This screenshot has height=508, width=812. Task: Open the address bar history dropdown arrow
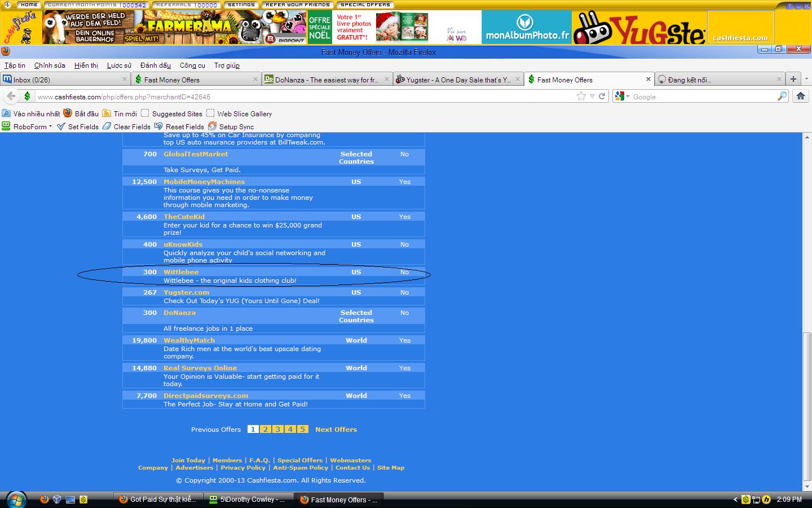pos(592,96)
